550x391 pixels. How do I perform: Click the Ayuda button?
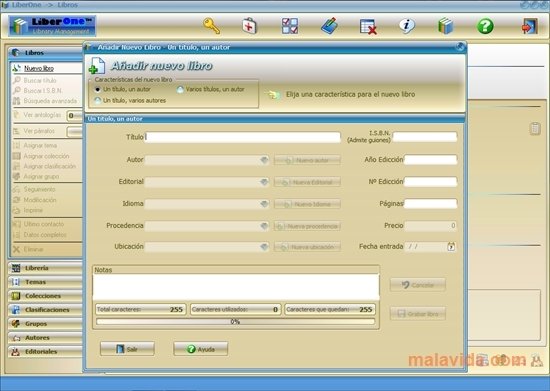201,349
